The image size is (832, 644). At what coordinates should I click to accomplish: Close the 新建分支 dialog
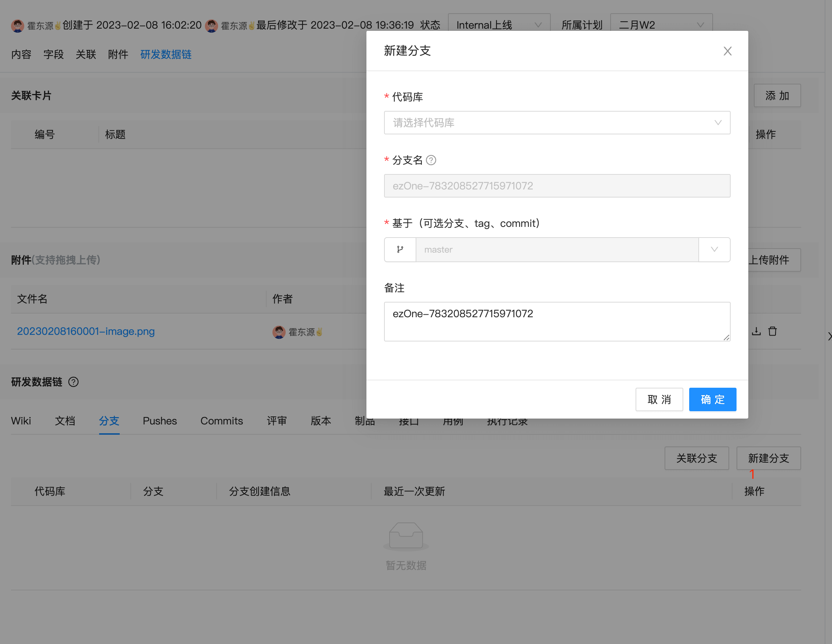[727, 51]
